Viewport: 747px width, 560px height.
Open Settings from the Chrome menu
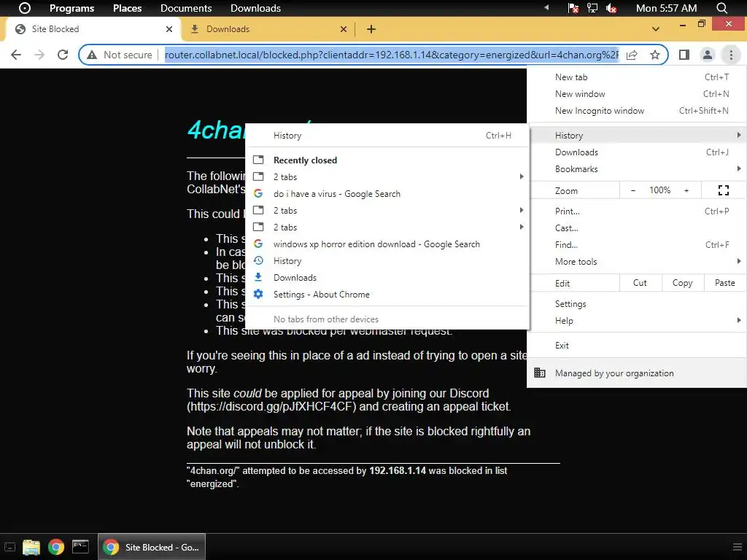(x=636, y=304)
